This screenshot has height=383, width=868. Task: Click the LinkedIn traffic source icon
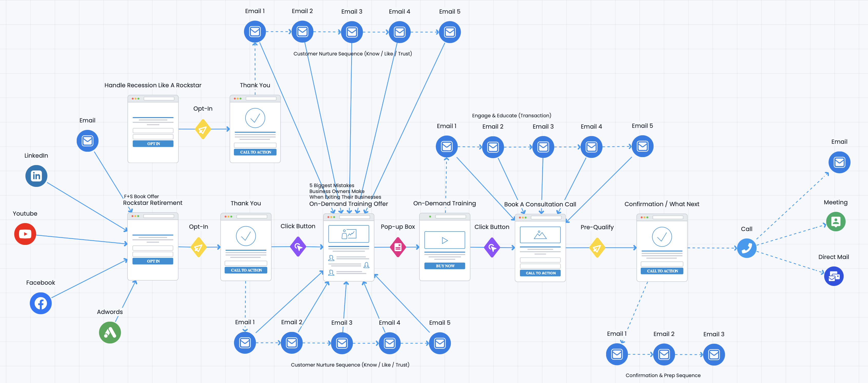(36, 176)
